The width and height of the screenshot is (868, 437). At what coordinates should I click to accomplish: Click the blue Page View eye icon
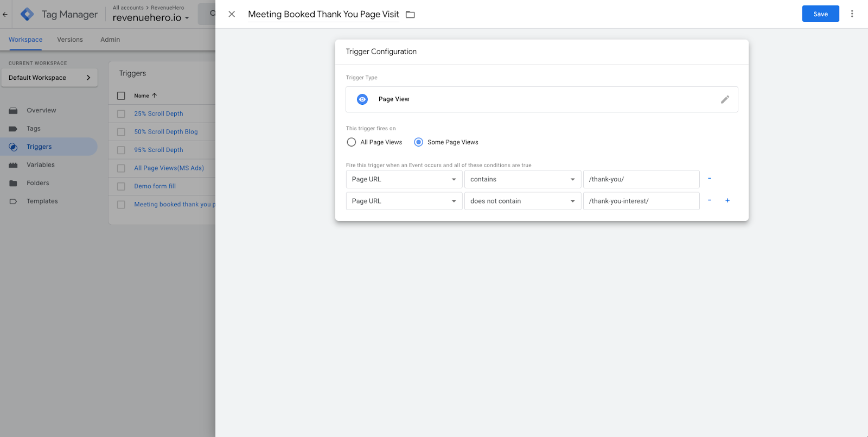click(362, 99)
